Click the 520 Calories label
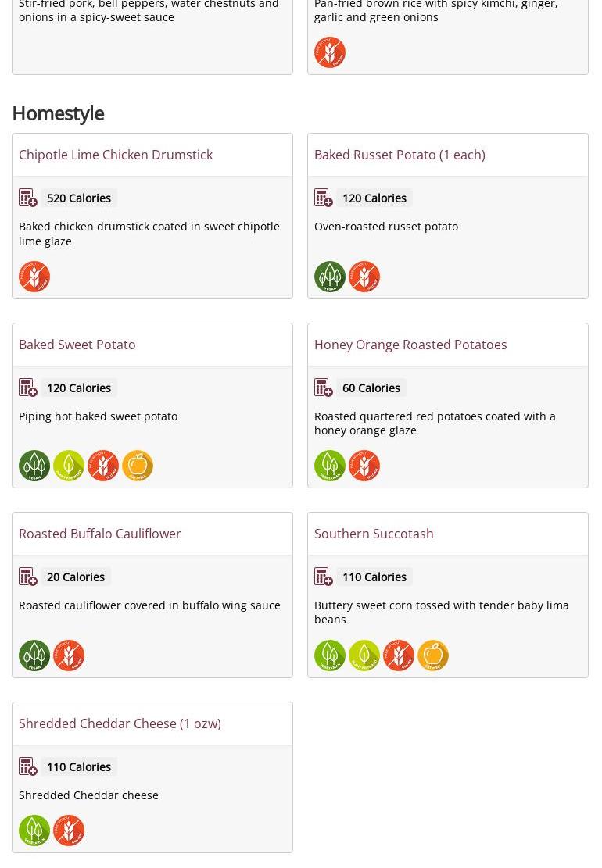 coord(79,198)
